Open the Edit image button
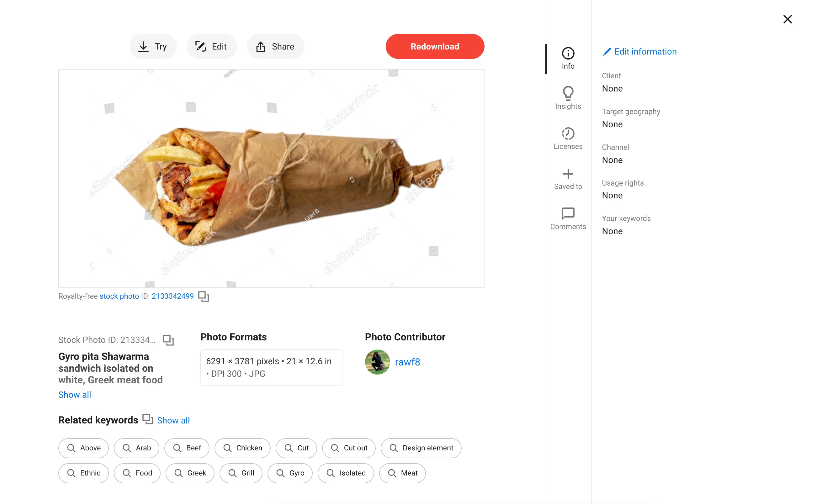Image resolution: width=816 pixels, height=504 pixels. [211, 46]
